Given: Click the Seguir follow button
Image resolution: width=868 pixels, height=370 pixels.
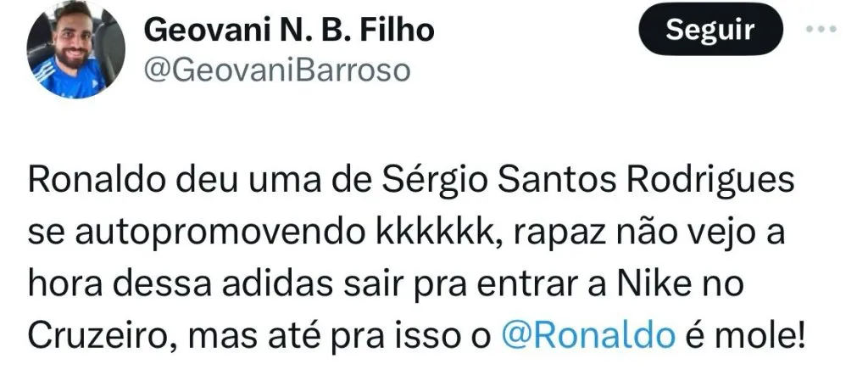Looking at the screenshot, I should (709, 31).
